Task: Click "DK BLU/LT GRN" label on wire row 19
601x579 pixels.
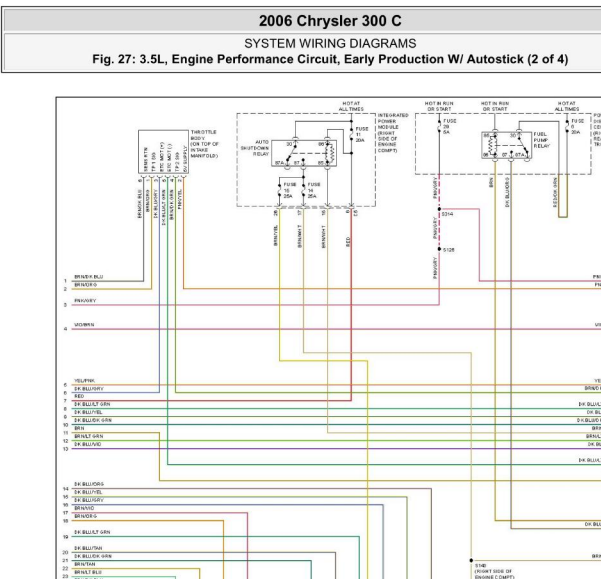Action: click(92, 532)
